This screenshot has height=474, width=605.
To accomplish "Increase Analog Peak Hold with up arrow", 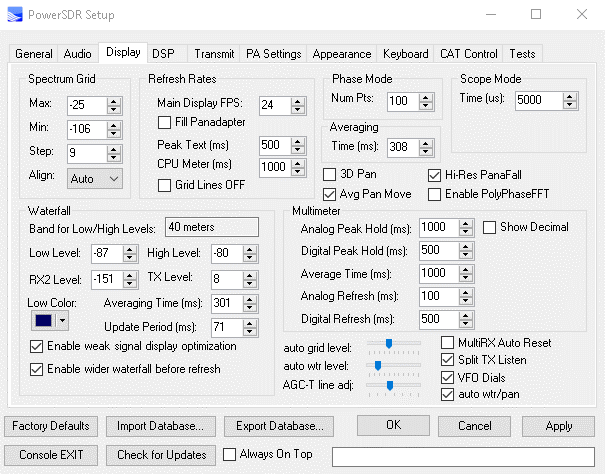I will (x=466, y=224).
